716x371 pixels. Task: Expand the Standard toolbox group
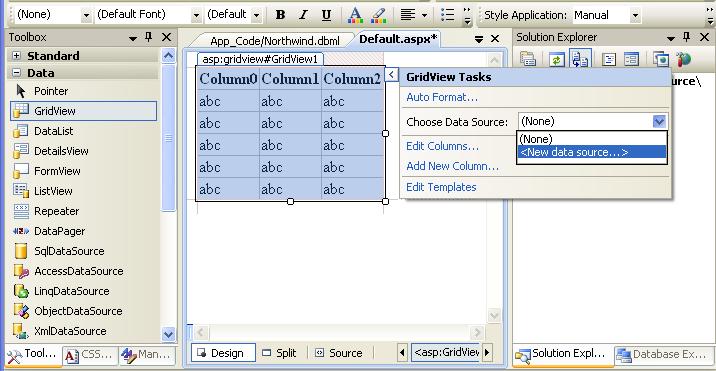16,56
